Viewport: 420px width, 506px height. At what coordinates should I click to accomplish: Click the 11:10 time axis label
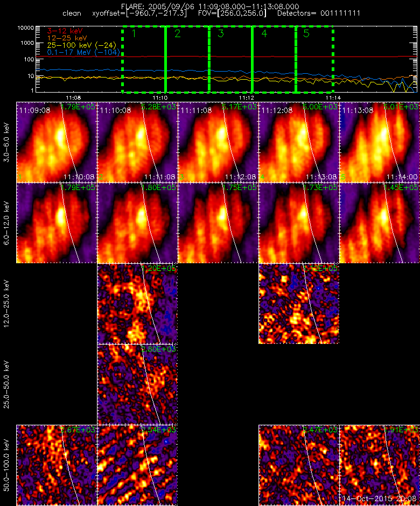click(160, 98)
